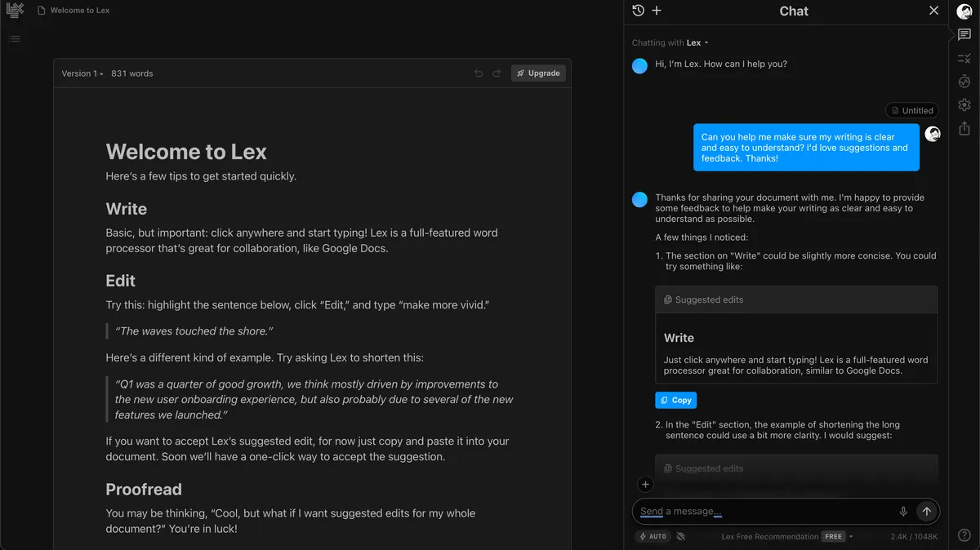Viewport: 980px width, 550px height.
Task: Open the checks panel in right sidebar
Action: click(964, 58)
